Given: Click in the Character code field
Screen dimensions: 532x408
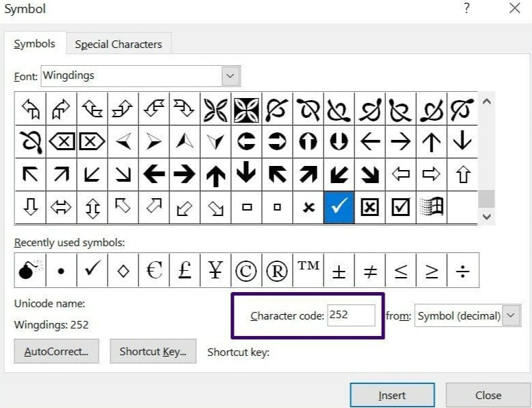Looking at the screenshot, I should (351, 315).
